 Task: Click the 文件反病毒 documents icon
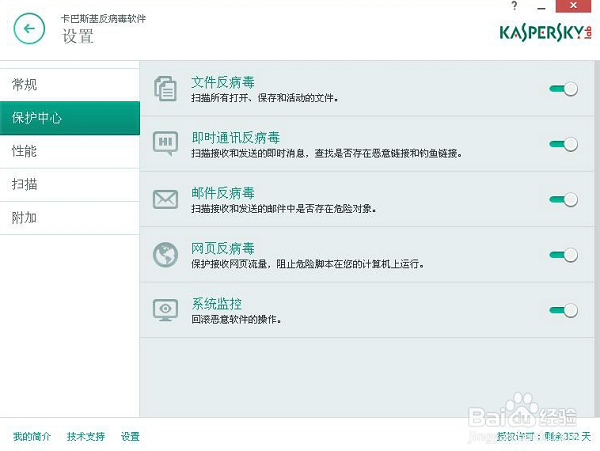[165, 89]
